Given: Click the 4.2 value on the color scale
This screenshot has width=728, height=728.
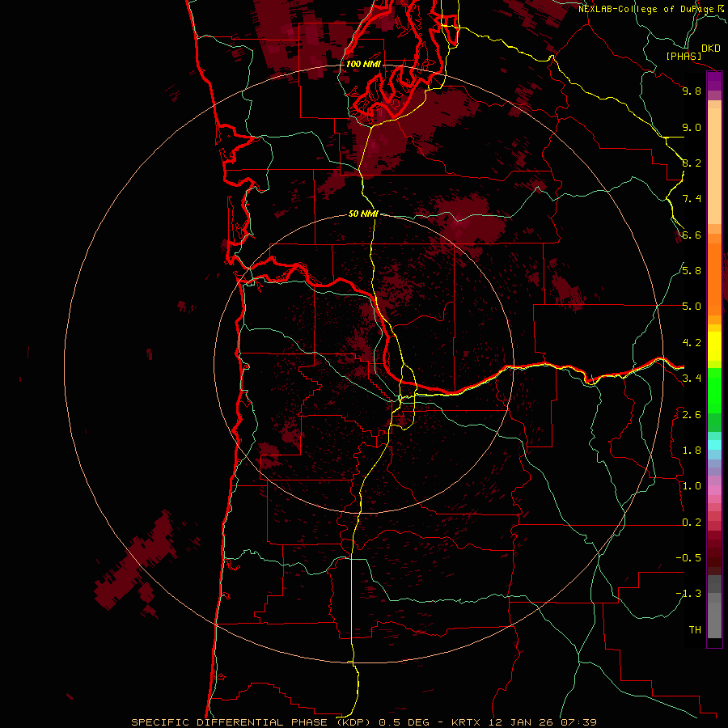Looking at the screenshot, I should pos(692,343).
